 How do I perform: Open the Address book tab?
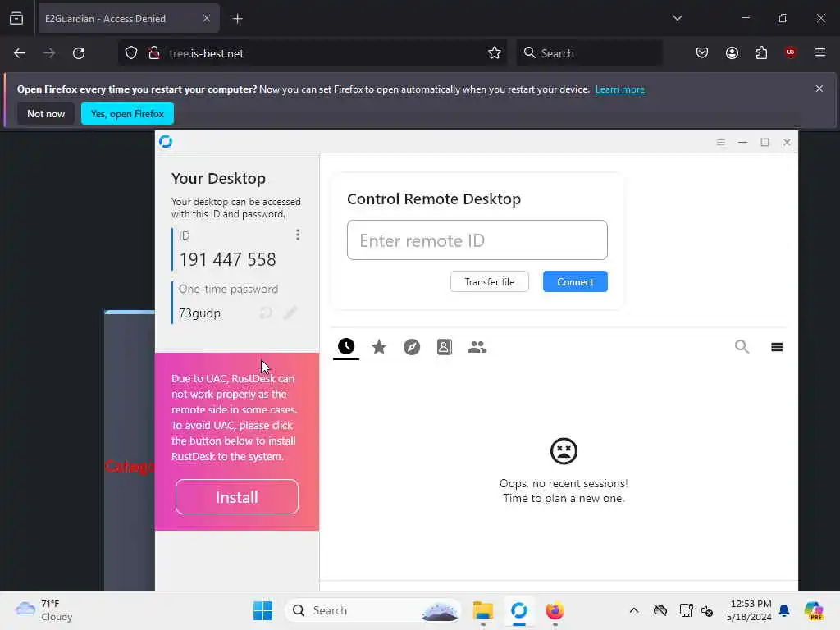444,347
